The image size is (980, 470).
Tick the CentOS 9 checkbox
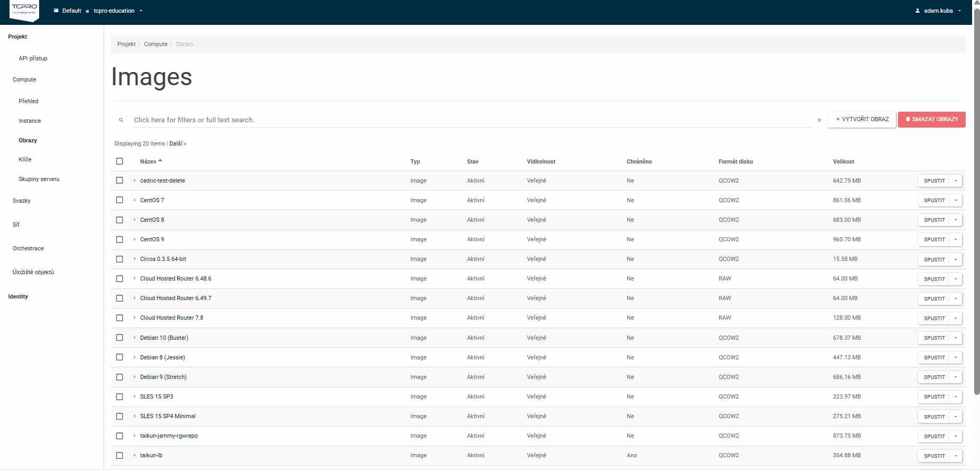tap(120, 239)
